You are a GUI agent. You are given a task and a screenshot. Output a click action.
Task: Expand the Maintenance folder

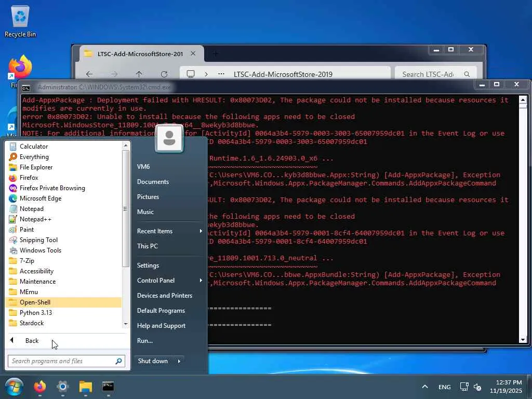[x=63, y=282]
